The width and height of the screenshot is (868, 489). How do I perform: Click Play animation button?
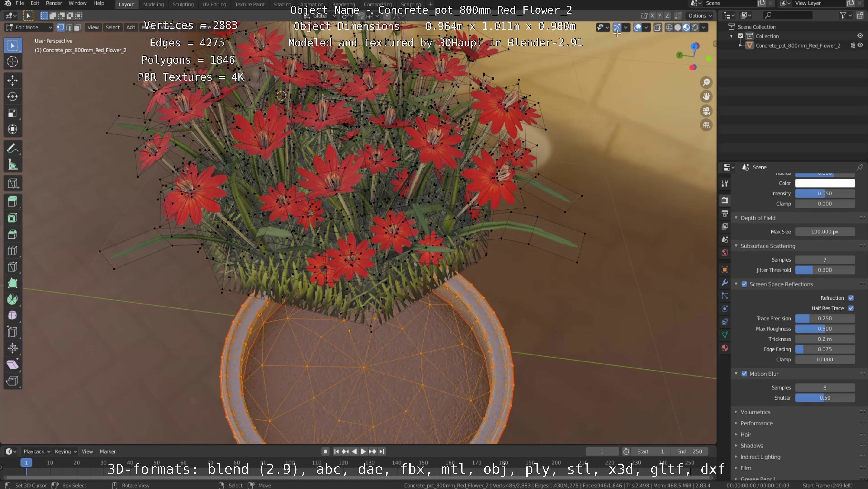point(363,451)
